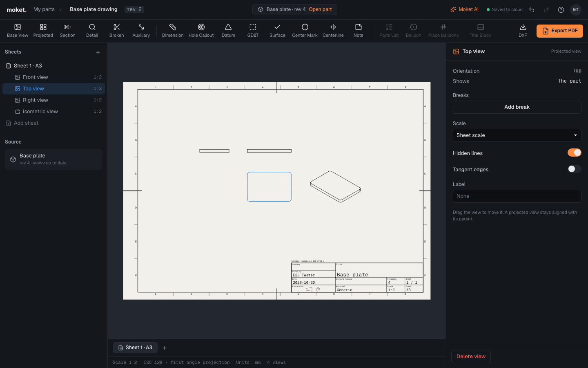Switch to the Sheet 1 · A3 bottom tab
The width and height of the screenshot is (588, 368).
tap(135, 348)
